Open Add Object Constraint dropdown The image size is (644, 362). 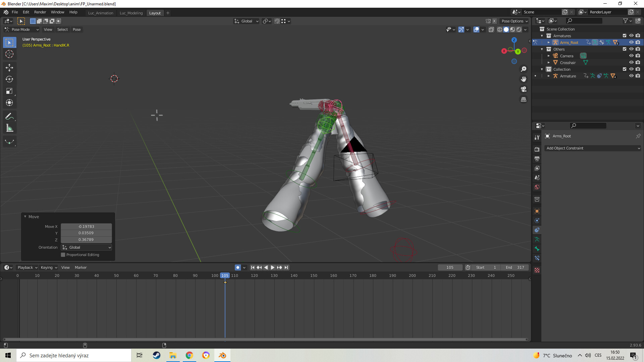tap(592, 148)
